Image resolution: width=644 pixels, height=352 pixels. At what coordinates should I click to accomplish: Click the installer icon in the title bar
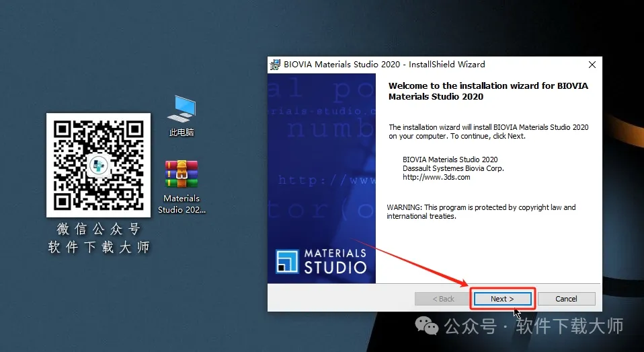(x=275, y=65)
